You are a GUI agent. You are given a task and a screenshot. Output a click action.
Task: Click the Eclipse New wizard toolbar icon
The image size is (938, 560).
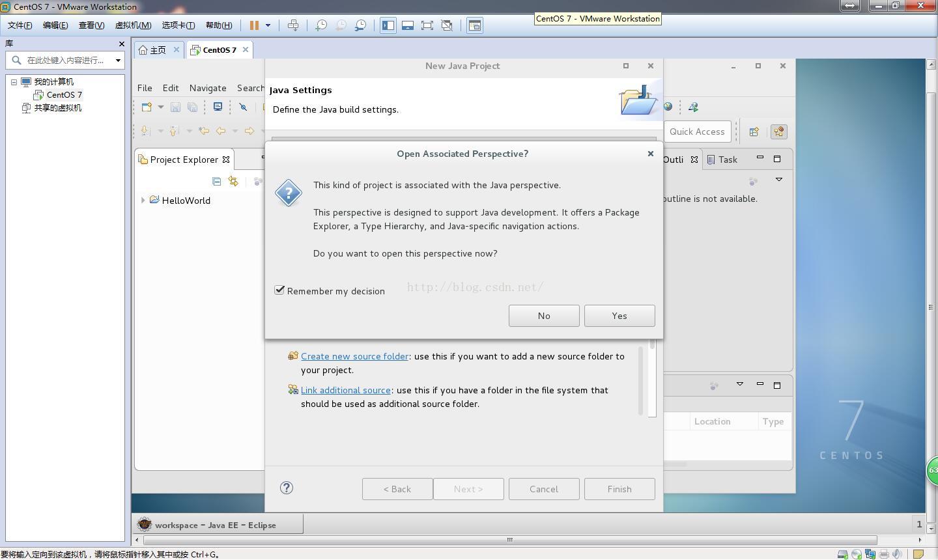(x=147, y=107)
